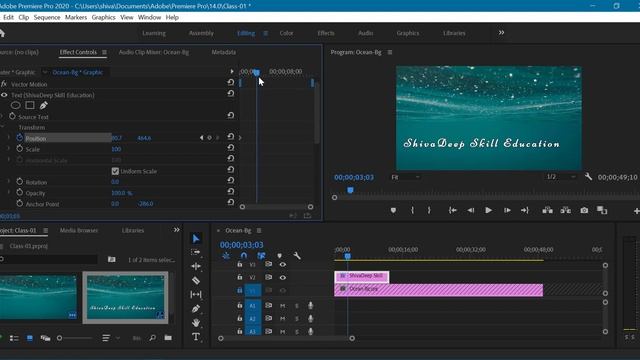Expand the Position property

click(9, 138)
